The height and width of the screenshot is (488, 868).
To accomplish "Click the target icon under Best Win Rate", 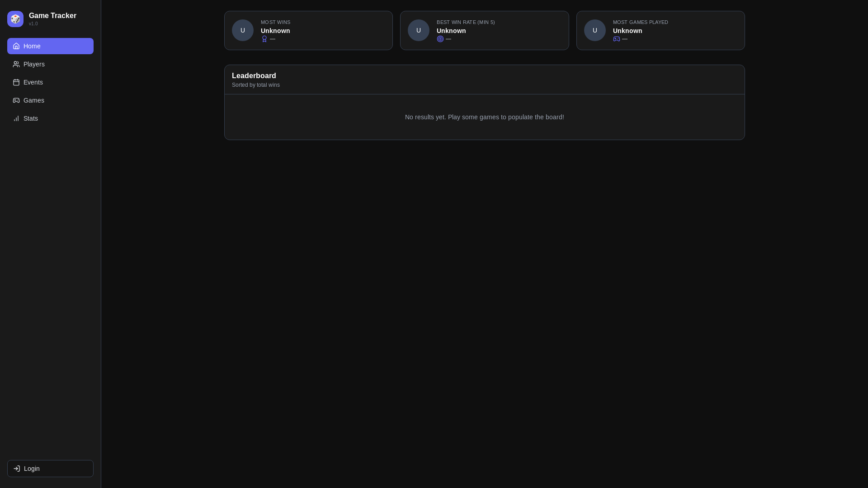I will pos(440,39).
